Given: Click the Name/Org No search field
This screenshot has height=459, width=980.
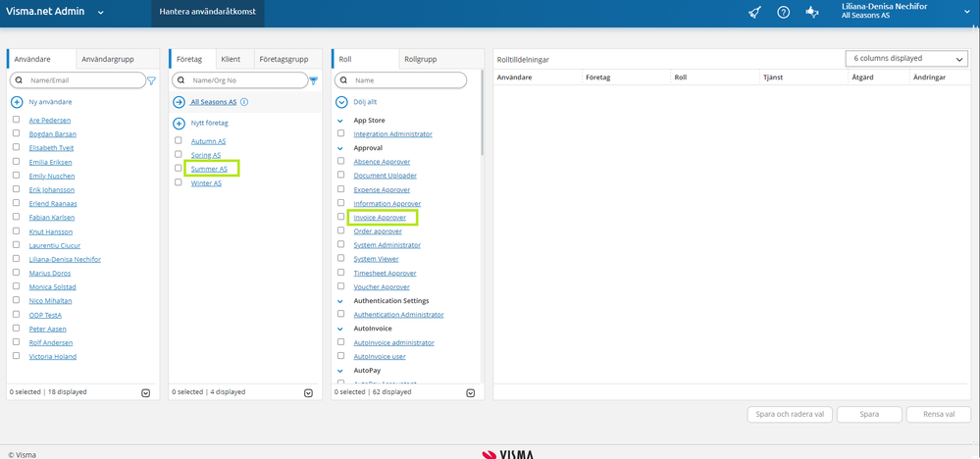Looking at the screenshot, I should [238, 80].
